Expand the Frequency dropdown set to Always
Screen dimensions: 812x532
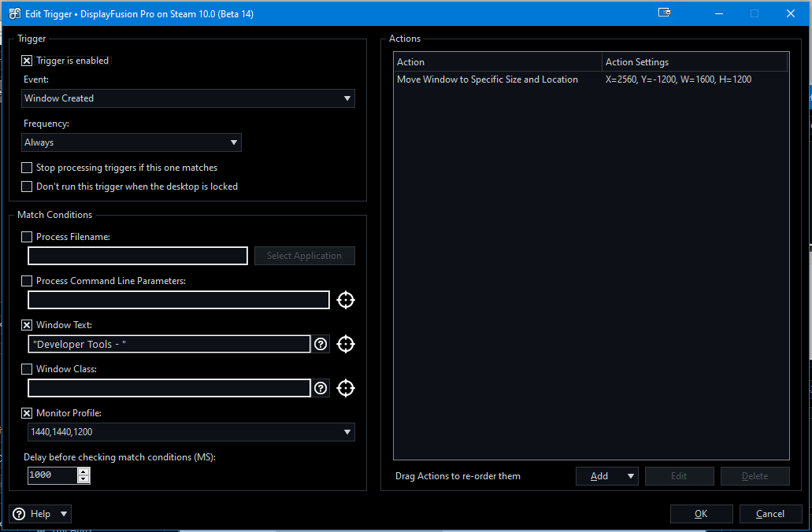pyautogui.click(x=132, y=142)
